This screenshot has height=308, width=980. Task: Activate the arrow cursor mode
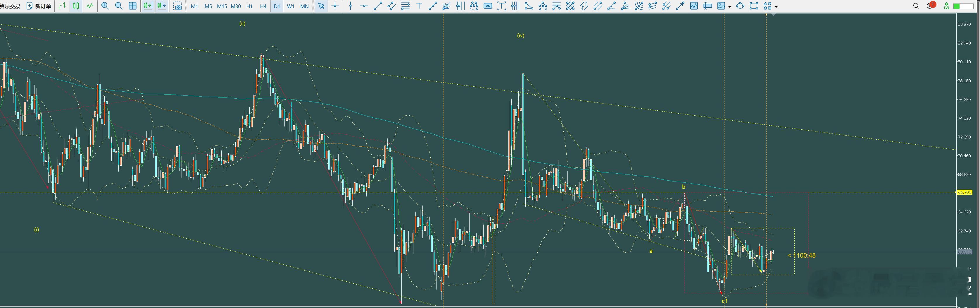click(x=322, y=6)
